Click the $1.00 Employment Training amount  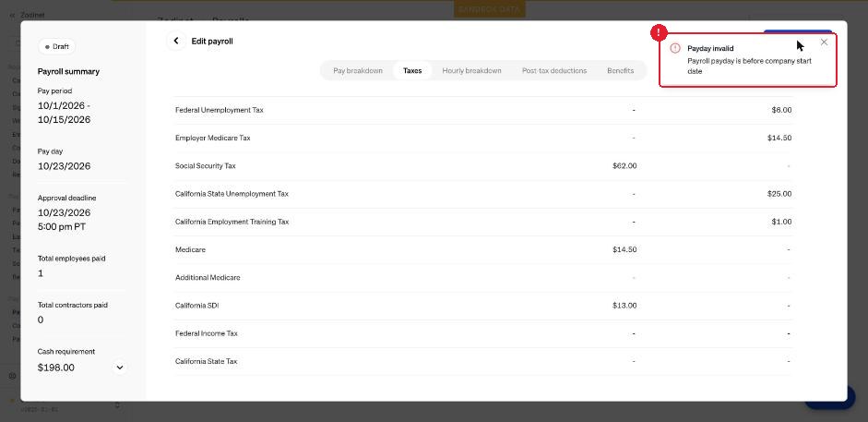(781, 222)
